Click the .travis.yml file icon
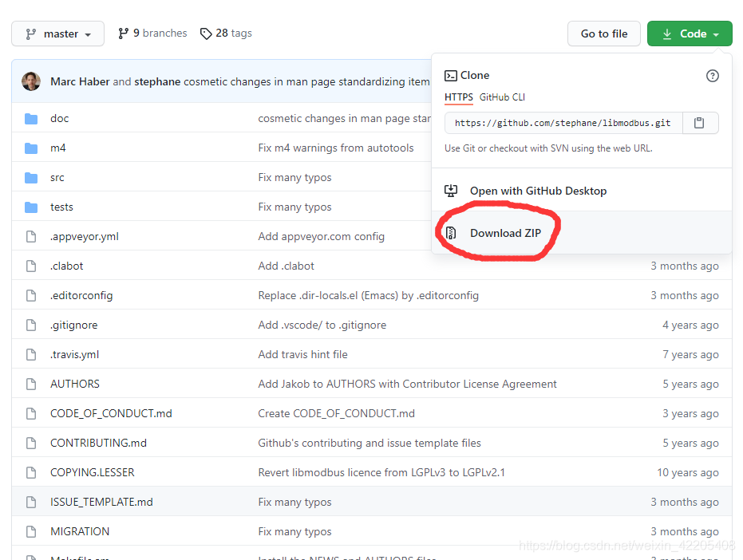Image resolution: width=743 pixels, height=560 pixels. pyautogui.click(x=31, y=354)
